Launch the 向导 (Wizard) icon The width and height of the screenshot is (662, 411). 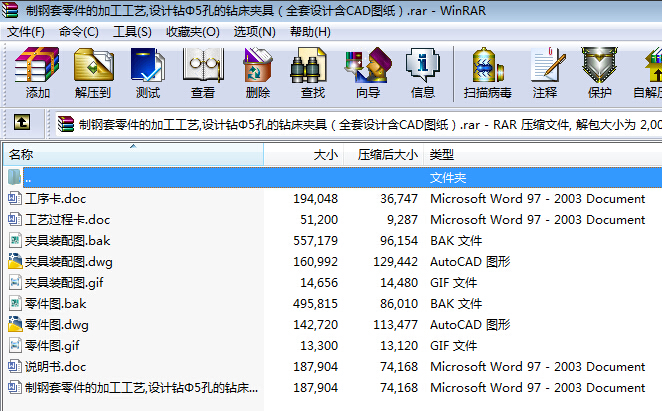click(x=368, y=64)
